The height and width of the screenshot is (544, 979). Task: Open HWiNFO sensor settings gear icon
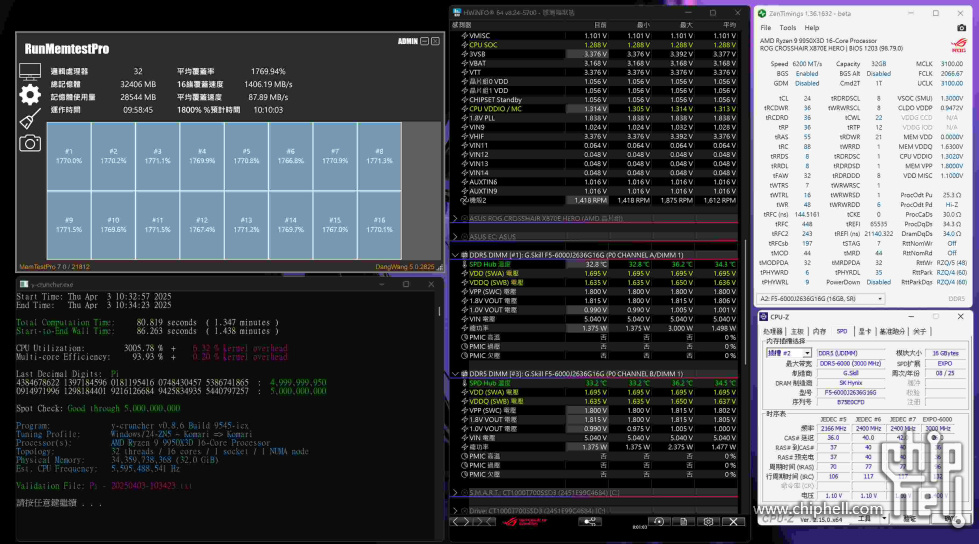[x=708, y=522]
